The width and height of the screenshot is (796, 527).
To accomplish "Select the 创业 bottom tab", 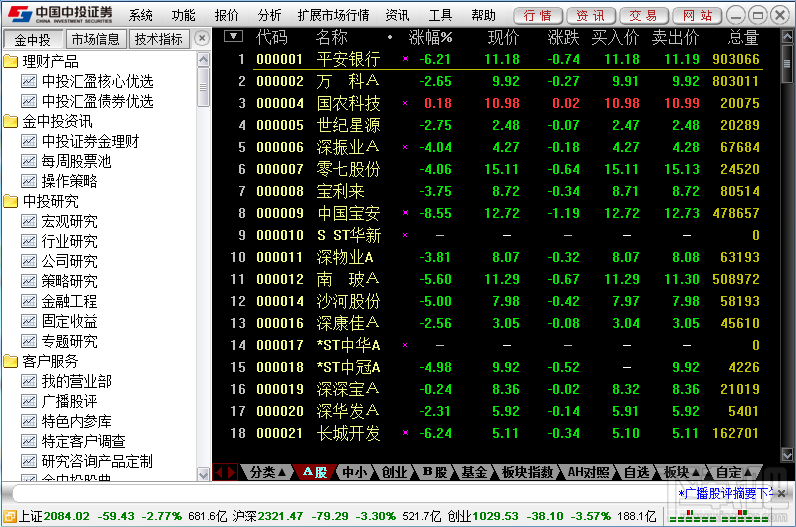I will point(394,473).
